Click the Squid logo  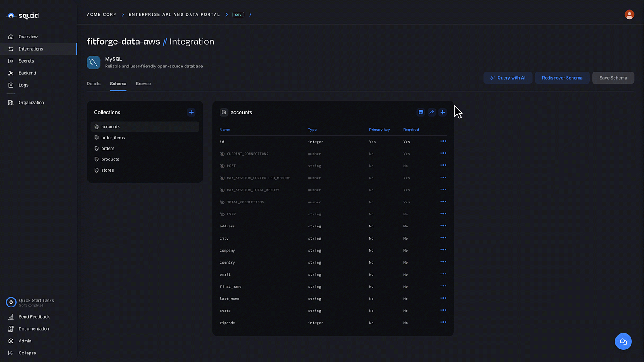point(23,16)
